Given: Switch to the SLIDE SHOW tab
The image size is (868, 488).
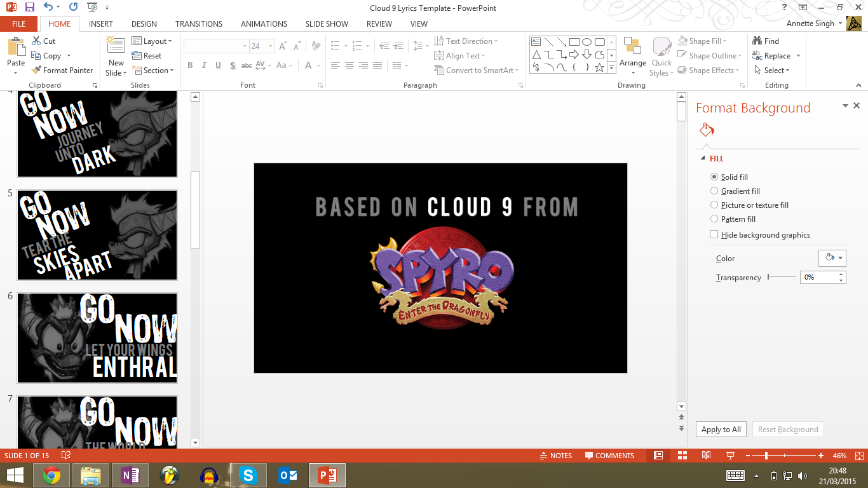Looking at the screenshot, I should point(327,24).
